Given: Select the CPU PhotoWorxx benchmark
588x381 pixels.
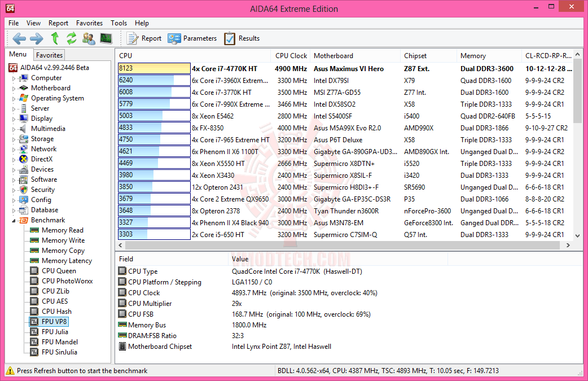Looking at the screenshot, I should [x=67, y=281].
